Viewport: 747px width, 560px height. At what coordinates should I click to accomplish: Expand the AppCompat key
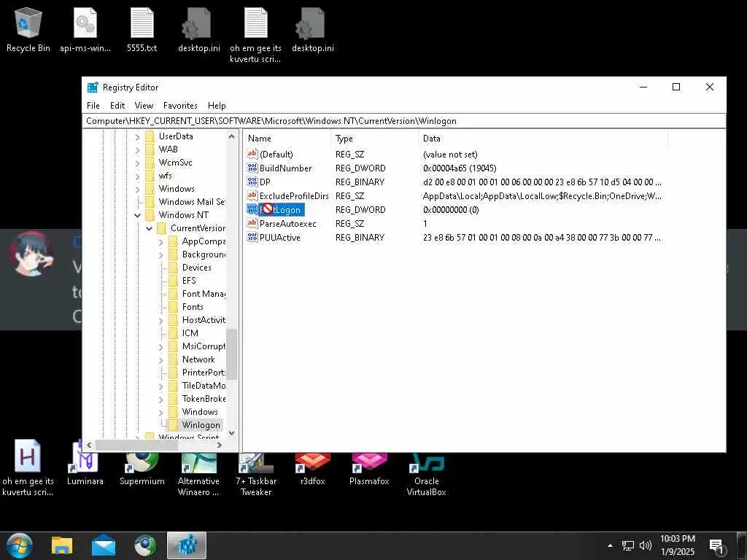(160, 242)
